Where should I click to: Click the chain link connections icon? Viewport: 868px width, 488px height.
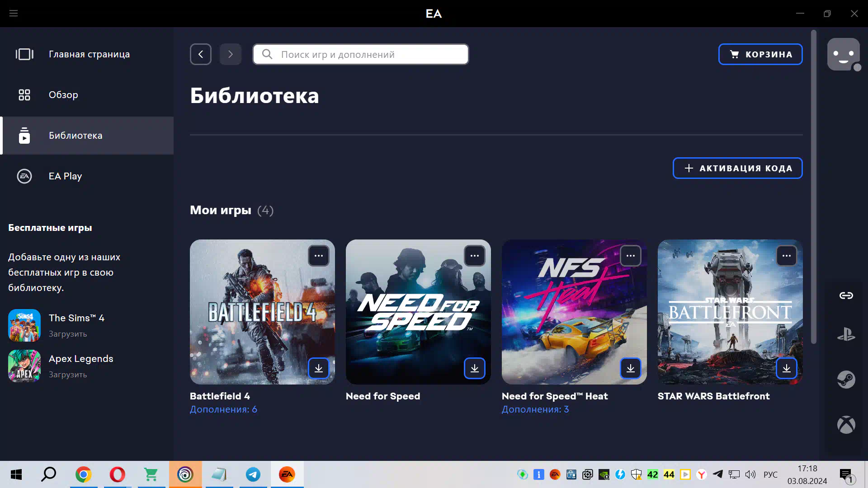[846, 296]
